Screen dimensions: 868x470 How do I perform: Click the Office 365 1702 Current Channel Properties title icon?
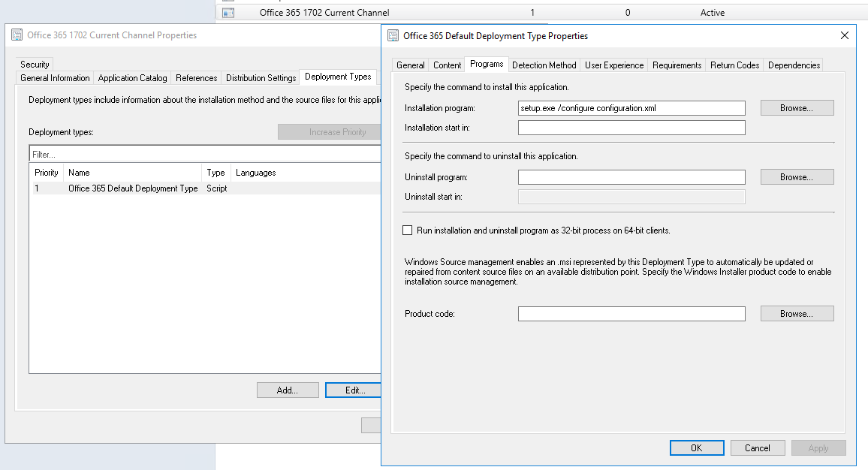[17, 35]
